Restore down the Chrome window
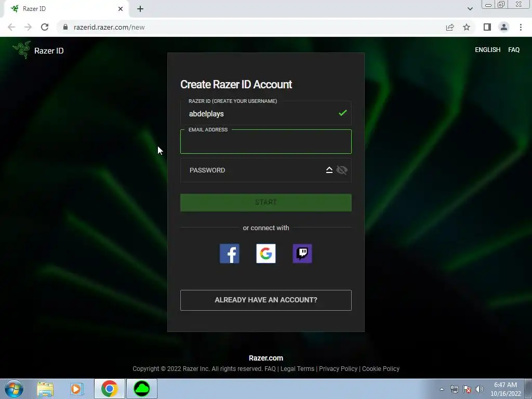The height and width of the screenshot is (399, 532). click(501, 5)
